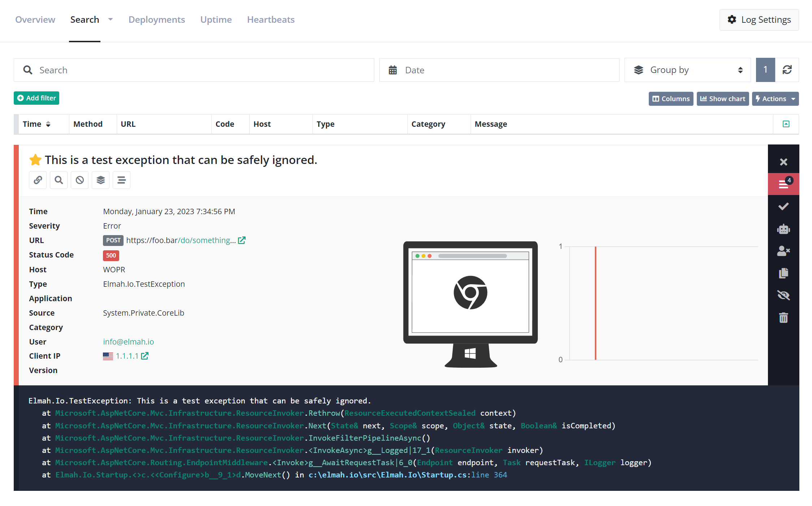Expand the Actions dropdown menu

[775, 99]
